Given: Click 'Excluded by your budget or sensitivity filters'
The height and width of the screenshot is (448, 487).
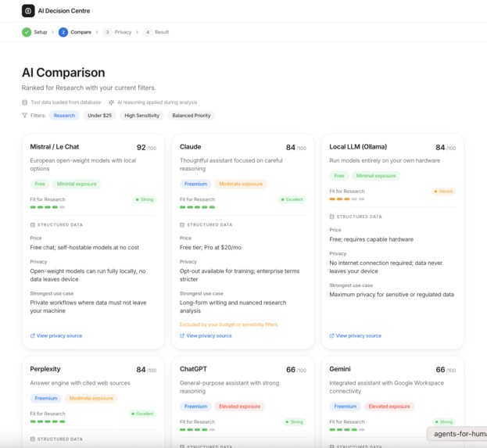Looking at the screenshot, I should [228, 324].
